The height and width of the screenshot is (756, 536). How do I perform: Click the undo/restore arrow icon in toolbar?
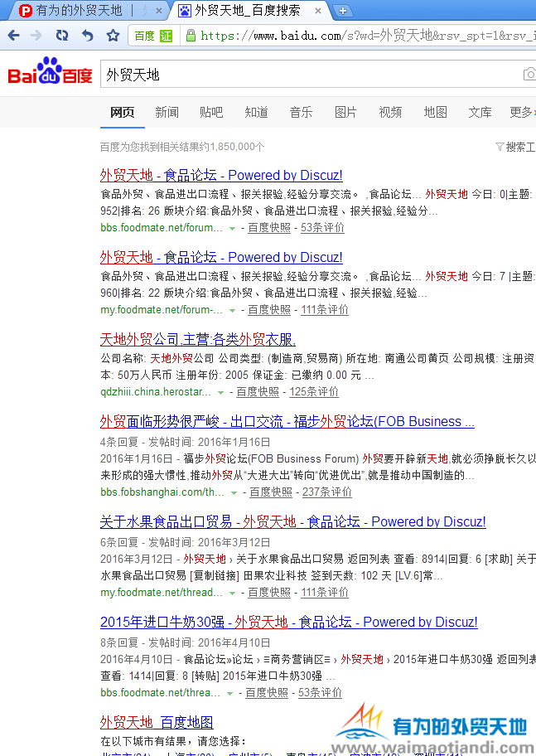(87, 36)
